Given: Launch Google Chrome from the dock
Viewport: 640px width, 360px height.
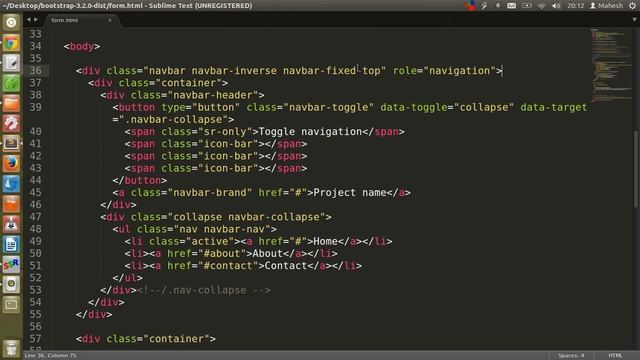Looking at the screenshot, I should (11, 43).
